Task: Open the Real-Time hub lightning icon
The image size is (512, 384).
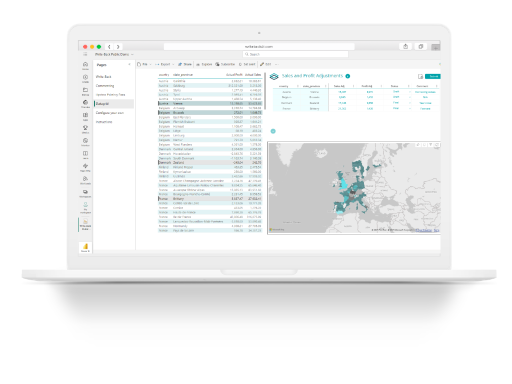Action: click(x=85, y=167)
